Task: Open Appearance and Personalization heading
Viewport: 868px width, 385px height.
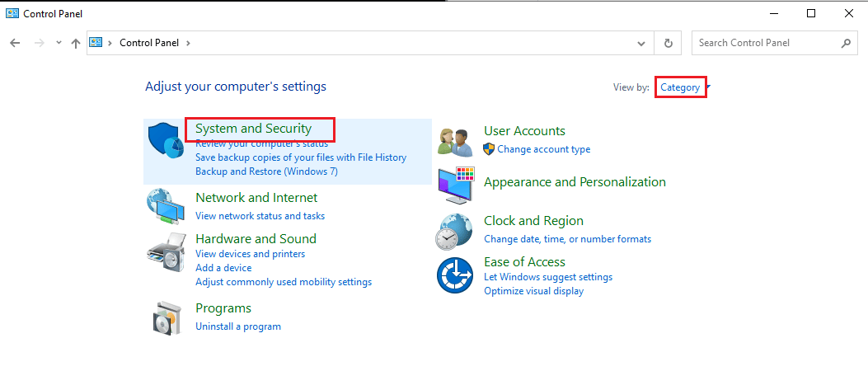Action: pyautogui.click(x=575, y=182)
